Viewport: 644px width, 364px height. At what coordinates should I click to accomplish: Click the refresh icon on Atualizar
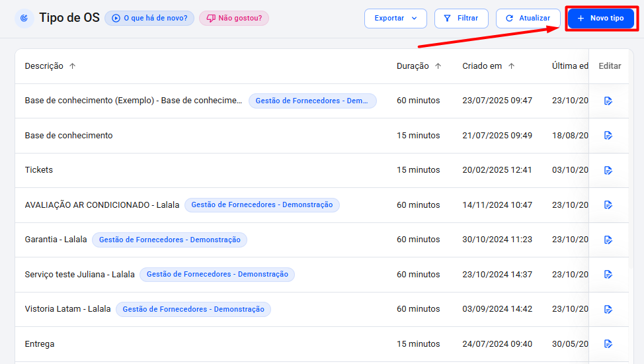[509, 18]
